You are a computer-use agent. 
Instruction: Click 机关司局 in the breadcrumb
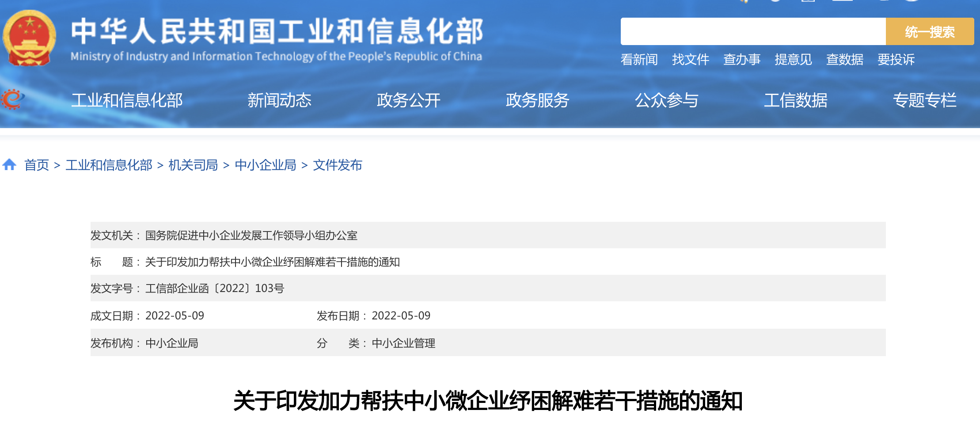(x=193, y=165)
